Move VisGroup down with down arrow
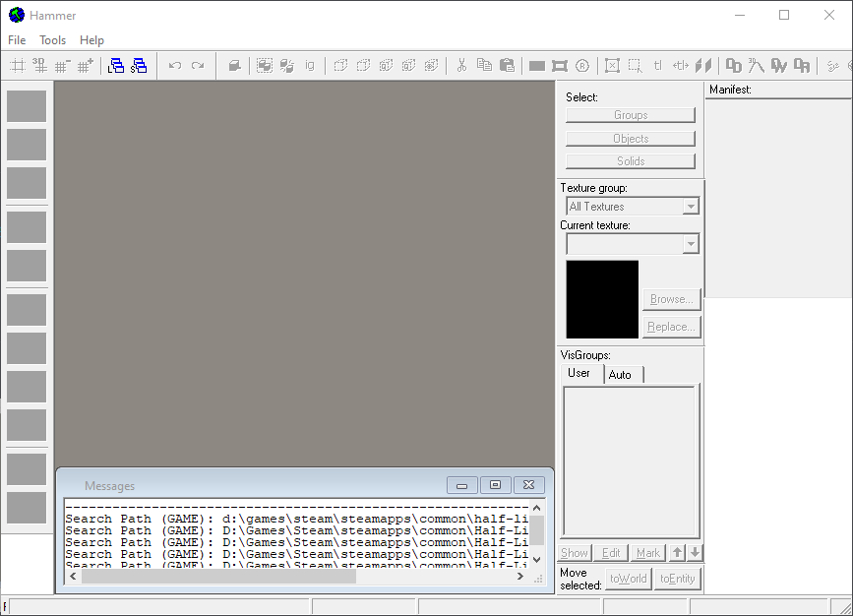This screenshot has width=853, height=616. tap(695, 553)
